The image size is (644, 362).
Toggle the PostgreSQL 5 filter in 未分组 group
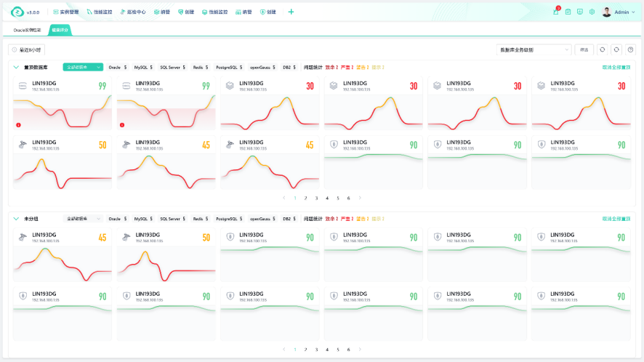229,219
